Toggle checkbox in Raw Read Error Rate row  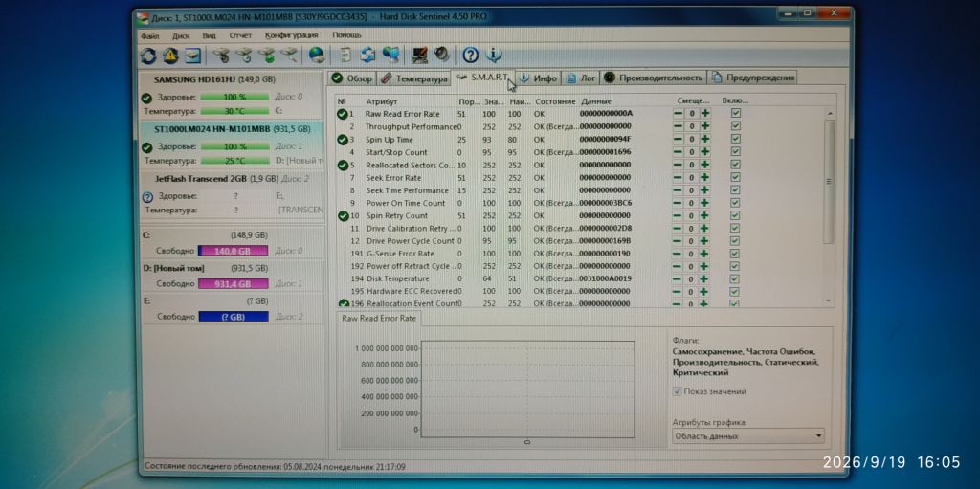(736, 113)
